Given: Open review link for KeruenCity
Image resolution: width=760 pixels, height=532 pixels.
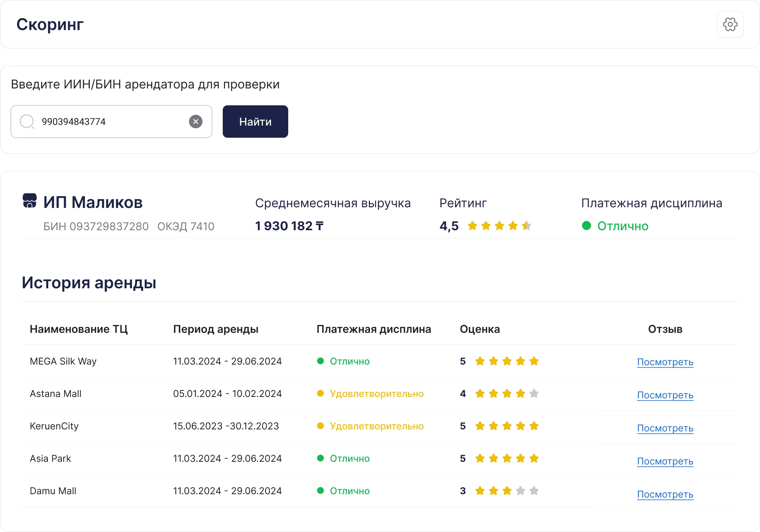Looking at the screenshot, I should pos(665,428).
